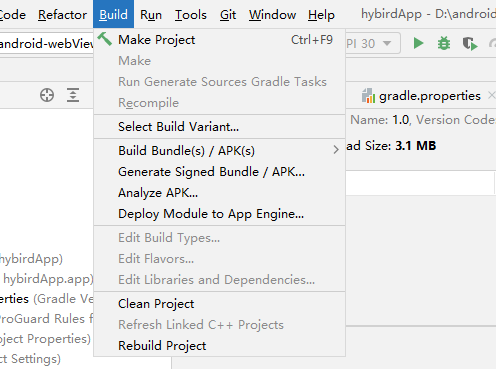Close the open Build menu
The image size is (496, 369).
pos(113,14)
